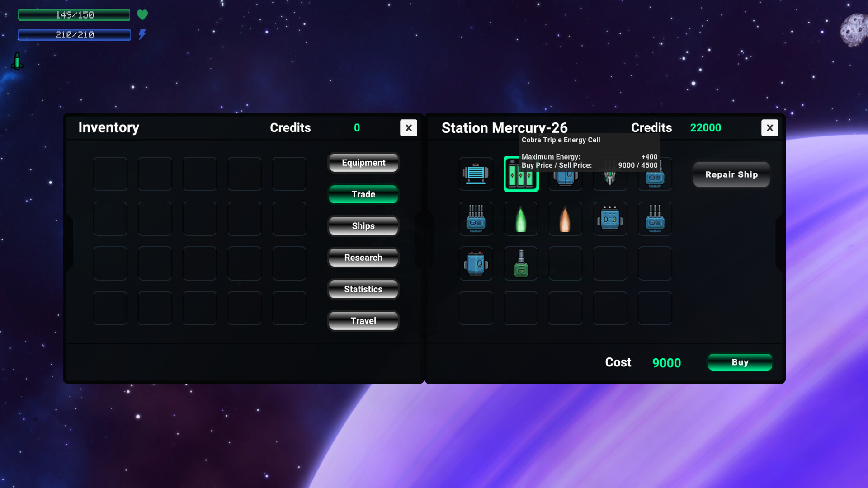Viewport: 868px width, 488px height.
Task: Select the green single-barrel turret item
Action: pyautogui.click(x=521, y=263)
